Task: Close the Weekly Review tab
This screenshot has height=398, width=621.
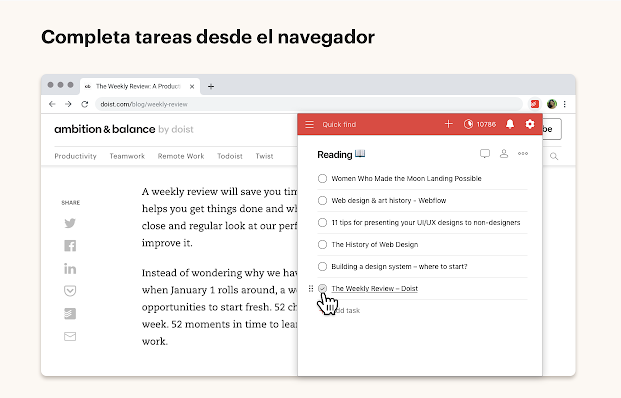Action: coord(192,86)
